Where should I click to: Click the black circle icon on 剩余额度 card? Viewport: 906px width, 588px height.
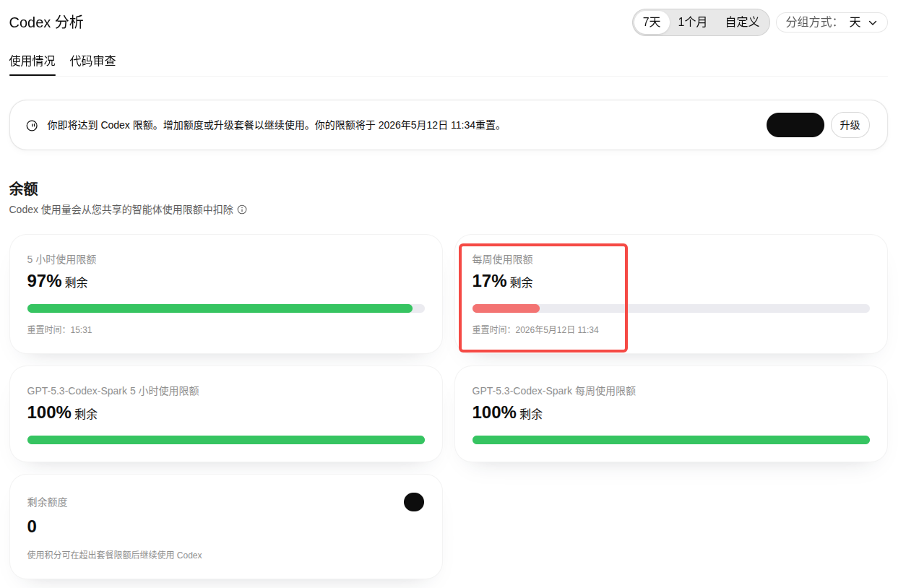pyautogui.click(x=414, y=502)
